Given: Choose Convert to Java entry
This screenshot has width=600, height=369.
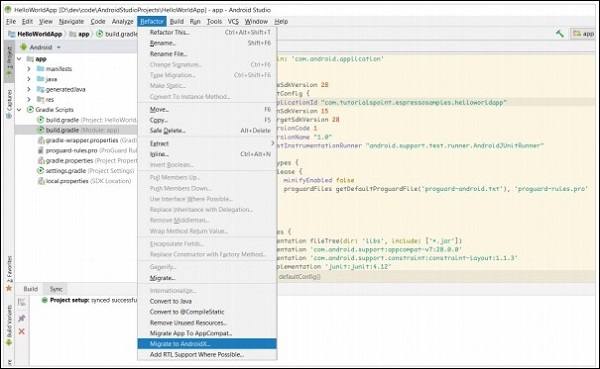Looking at the screenshot, I should pyautogui.click(x=207, y=301).
